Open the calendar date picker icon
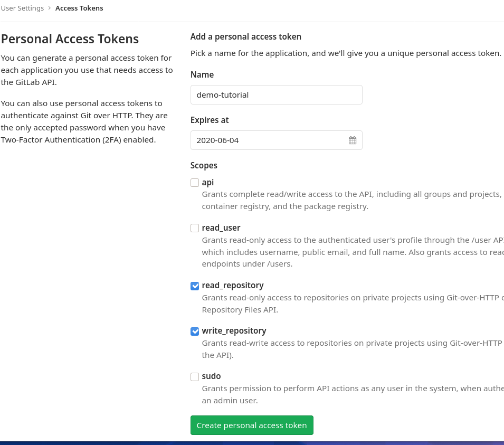The image size is (504, 445). click(x=353, y=140)
